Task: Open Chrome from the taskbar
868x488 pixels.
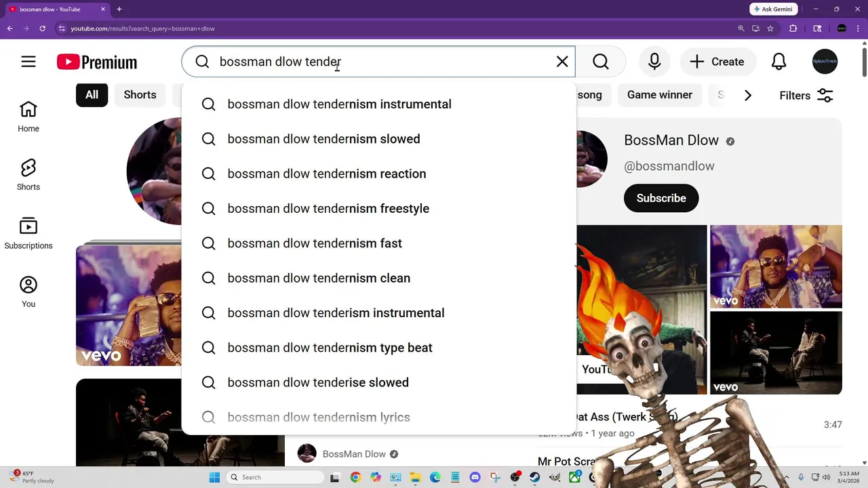Action: tap(355, 477)
